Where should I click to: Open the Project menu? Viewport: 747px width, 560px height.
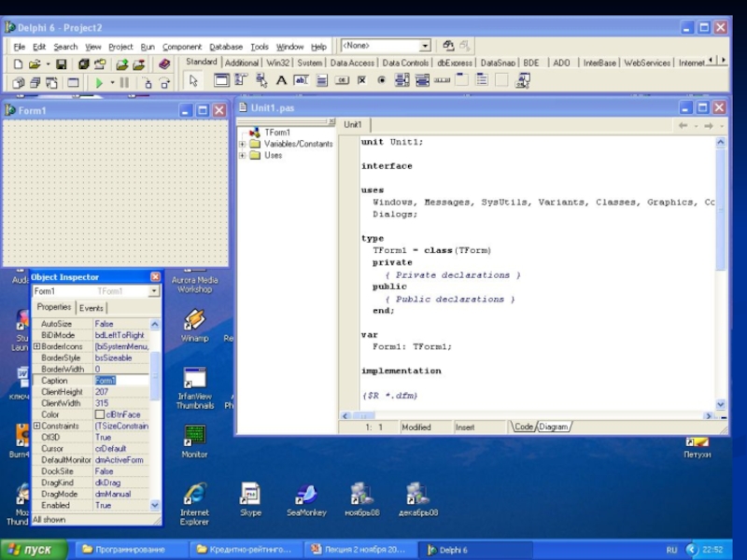pos(120,47)
